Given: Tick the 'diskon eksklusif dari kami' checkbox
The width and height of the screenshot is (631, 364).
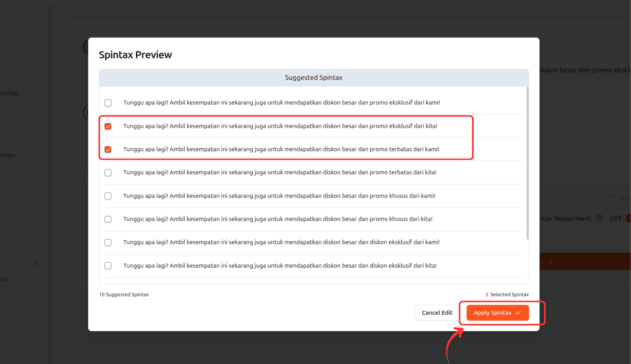Looking at the screenshot, I should (x=108, y=242).
